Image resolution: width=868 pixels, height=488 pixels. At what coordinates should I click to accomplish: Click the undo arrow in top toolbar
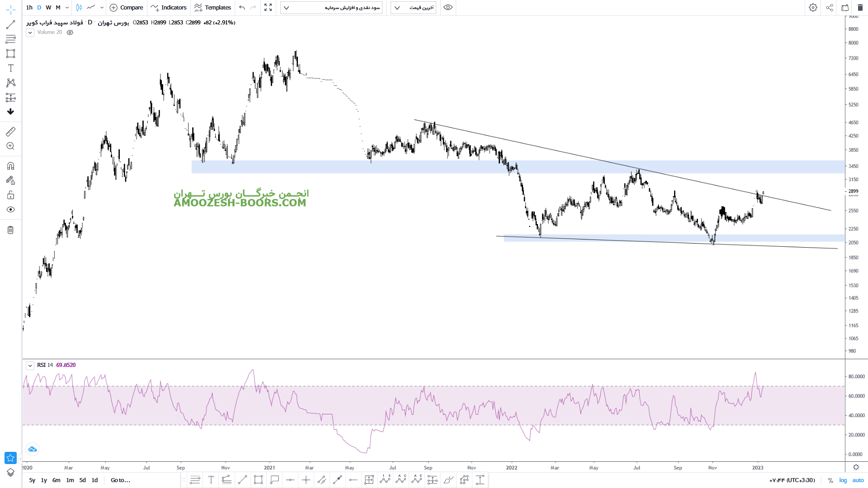[242, 7]
